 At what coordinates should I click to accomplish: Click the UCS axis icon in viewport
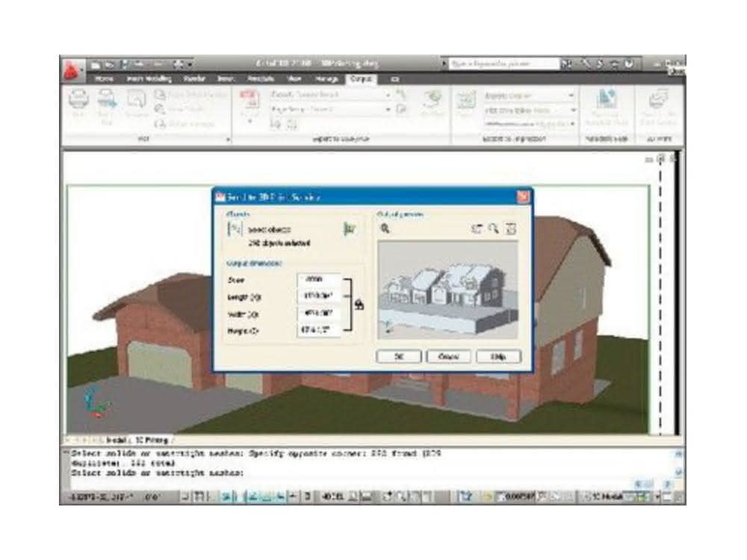[x=96, y=402]
